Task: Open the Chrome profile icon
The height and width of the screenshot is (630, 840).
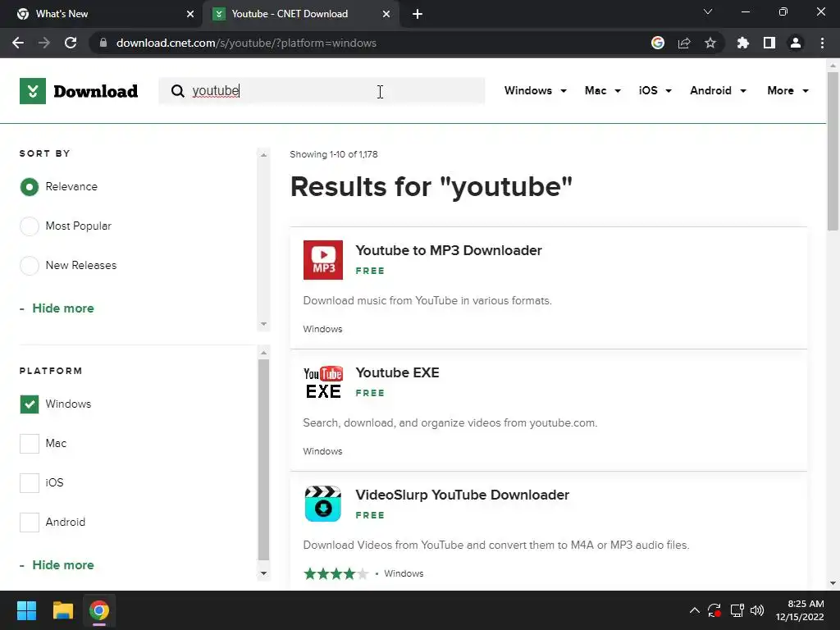Action: pyautogui.click(x=796, y=43)
